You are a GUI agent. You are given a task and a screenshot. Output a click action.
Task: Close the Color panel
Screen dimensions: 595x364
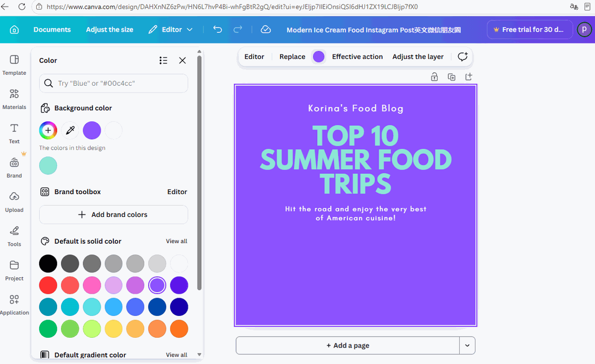tap(182, 60)
